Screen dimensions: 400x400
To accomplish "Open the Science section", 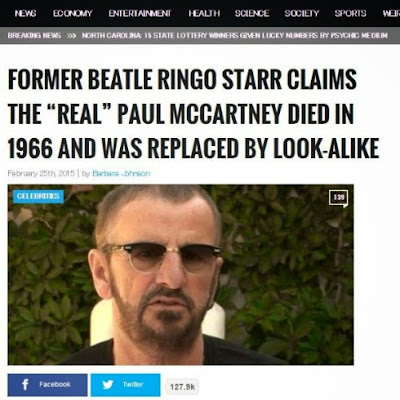I will tap(252, 13).
